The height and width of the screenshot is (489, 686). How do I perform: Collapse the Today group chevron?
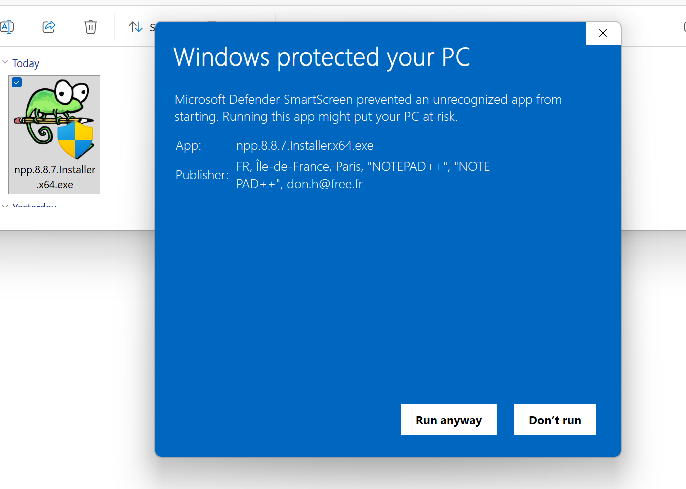pyautogui.click(x=5, y=63)
